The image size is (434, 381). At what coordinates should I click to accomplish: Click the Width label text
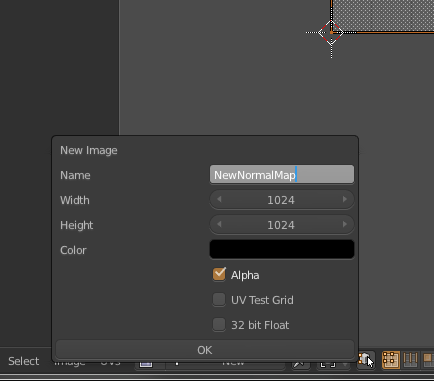pos(75,200)
